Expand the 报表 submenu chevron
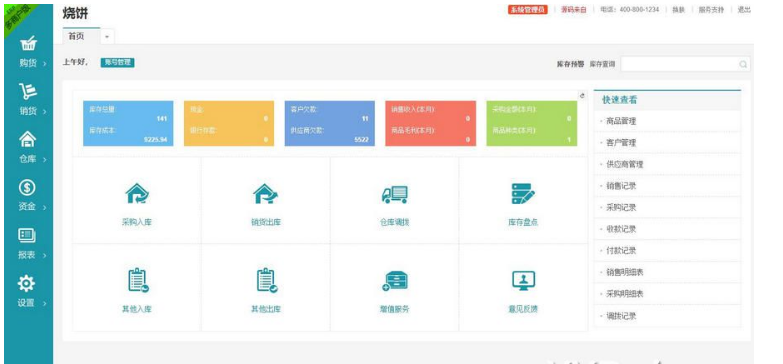 tap(44, 256)
